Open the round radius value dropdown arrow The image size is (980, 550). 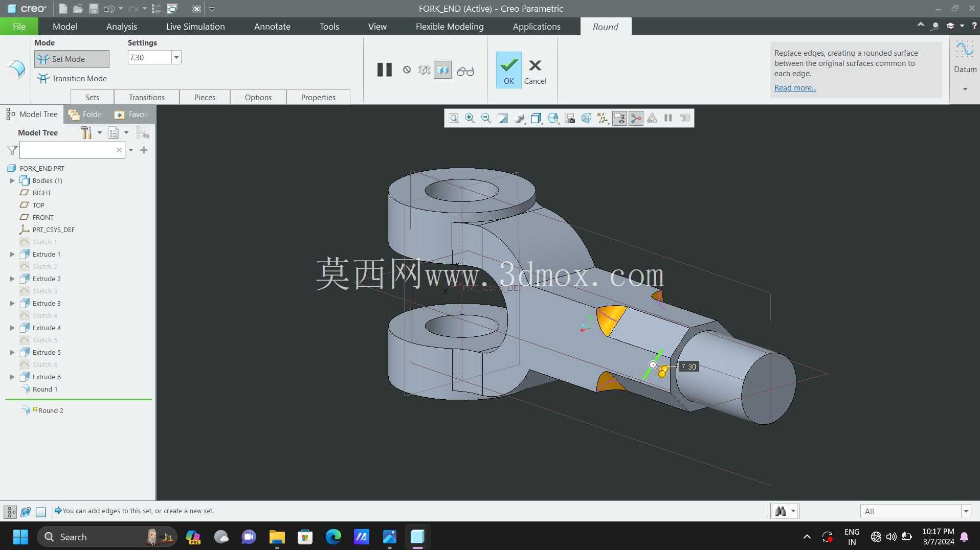coord(176,57)
